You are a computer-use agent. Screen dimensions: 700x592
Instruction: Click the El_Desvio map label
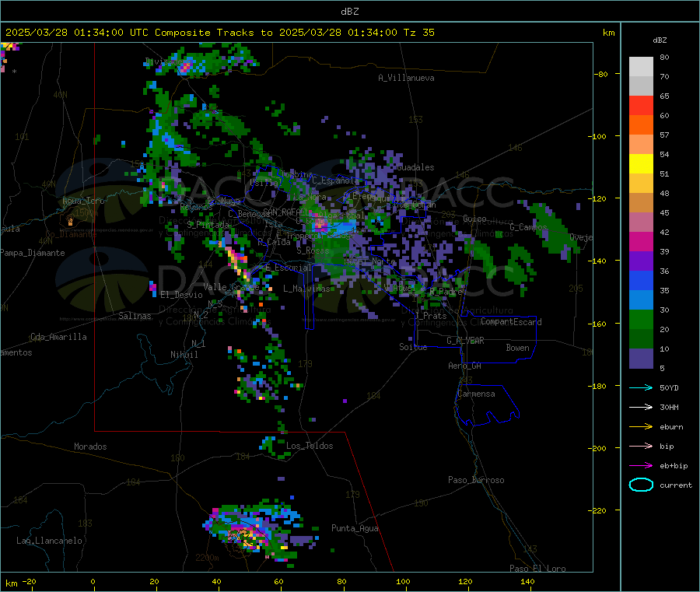(181, 295)
